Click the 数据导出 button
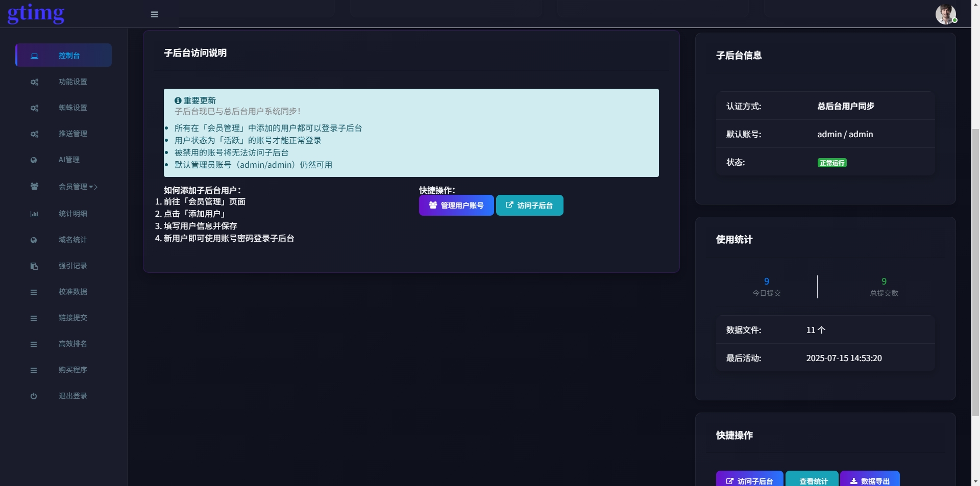The width and height of the screenshot is (980, 486). pos(870,479)
